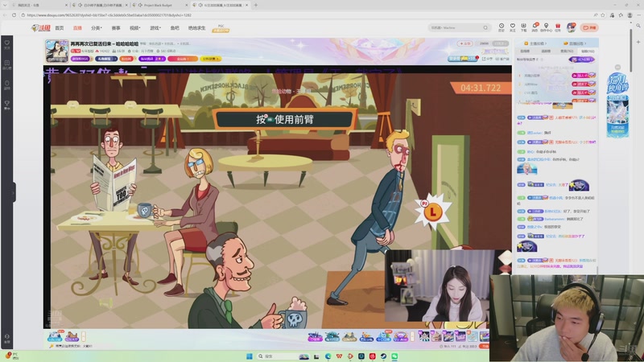Click the 分享 share link under the banner
This screenshot has height=362, width=644.
tap(488, 59)
